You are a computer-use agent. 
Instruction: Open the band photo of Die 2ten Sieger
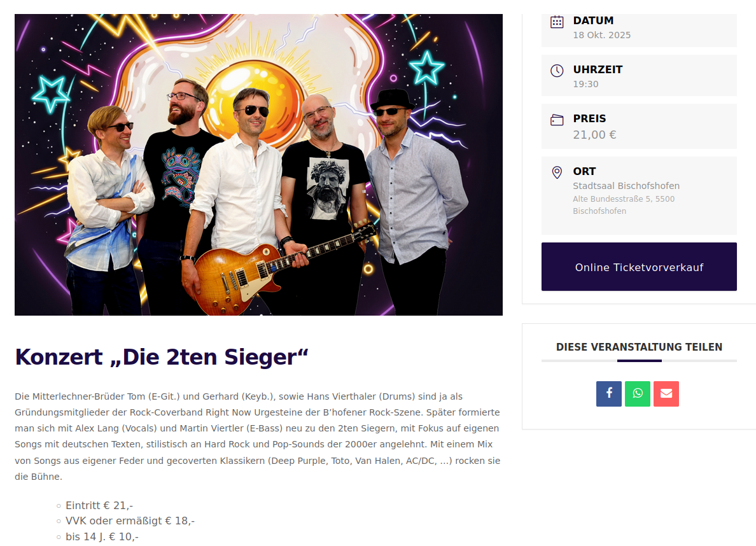[x=258, y=164]
